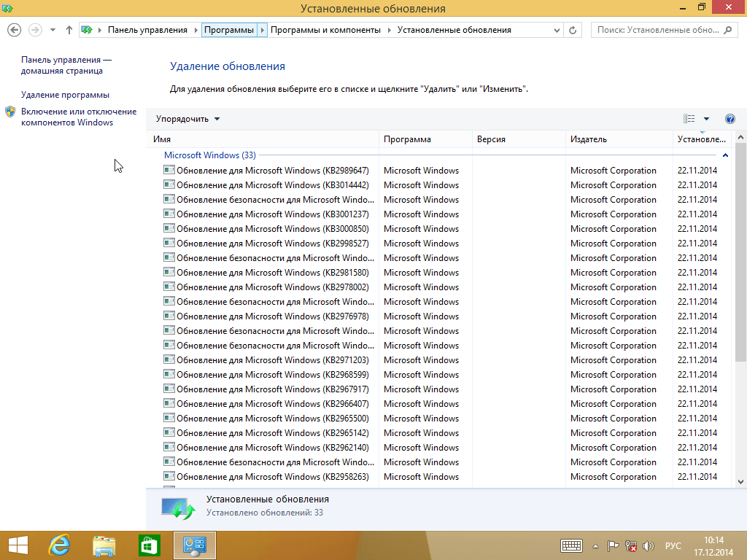Viewport: 747px width, 560px height.
Task: Click icon of update KB2965142
Action: [169, 433]
